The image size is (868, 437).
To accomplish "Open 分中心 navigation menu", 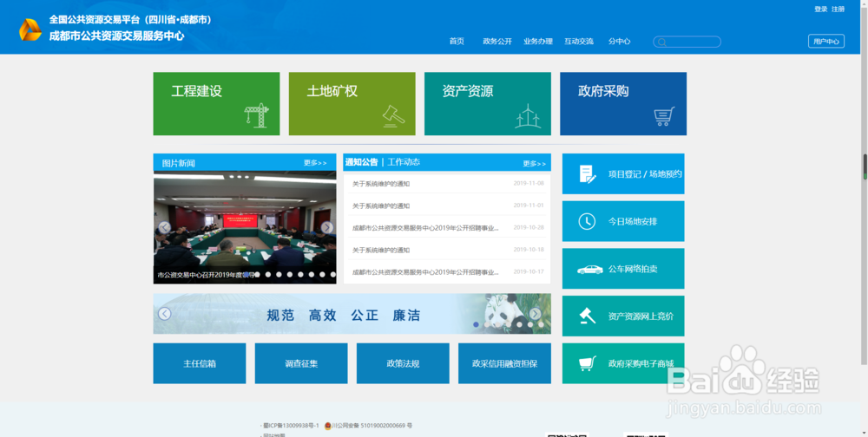I will tap(619, 42).
